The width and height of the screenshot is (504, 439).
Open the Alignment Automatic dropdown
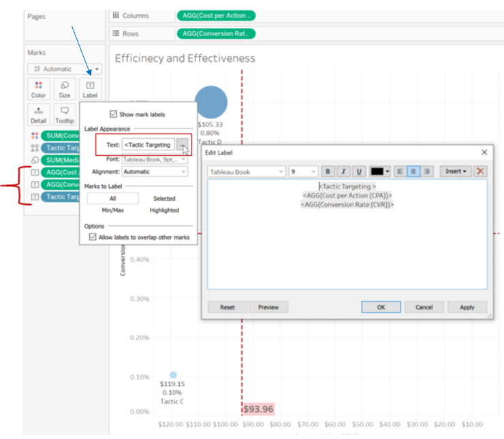coord(155,172)
